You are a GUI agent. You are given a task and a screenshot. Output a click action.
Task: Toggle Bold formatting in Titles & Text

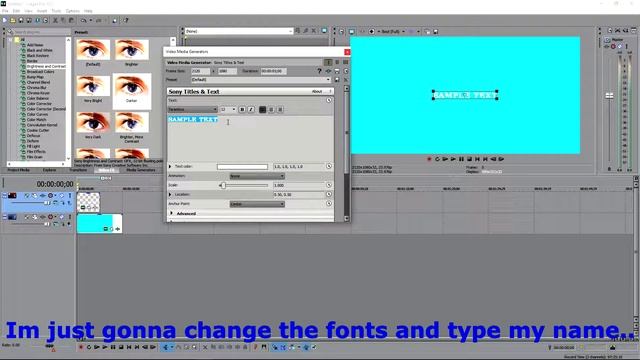[x=242, y=109]
